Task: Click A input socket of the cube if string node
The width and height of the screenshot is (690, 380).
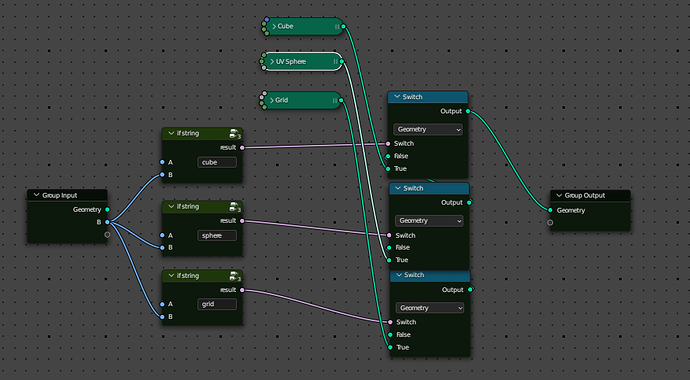Action: click(x=162, y=162)
